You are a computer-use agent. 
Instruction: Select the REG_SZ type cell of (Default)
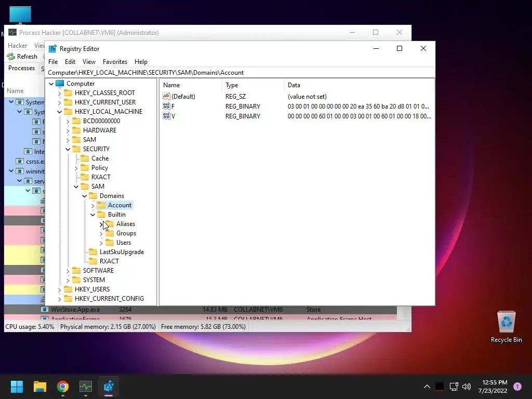pyautogui.click(x=235, y=96)
